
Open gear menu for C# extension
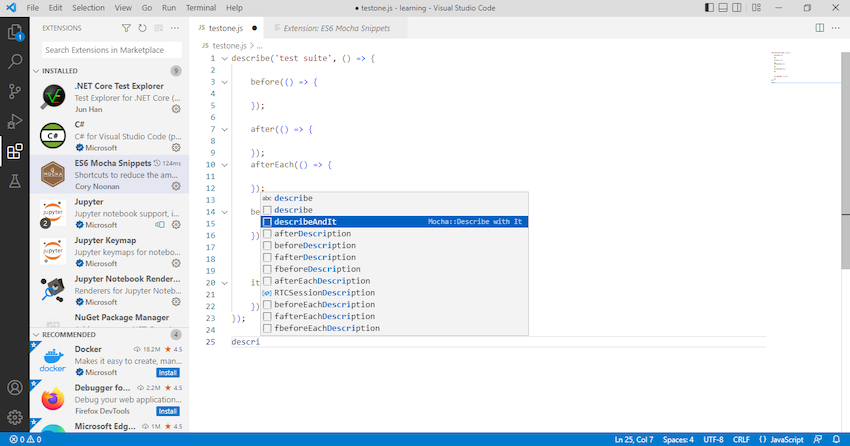pyautogui.click(x=176, y=147)
